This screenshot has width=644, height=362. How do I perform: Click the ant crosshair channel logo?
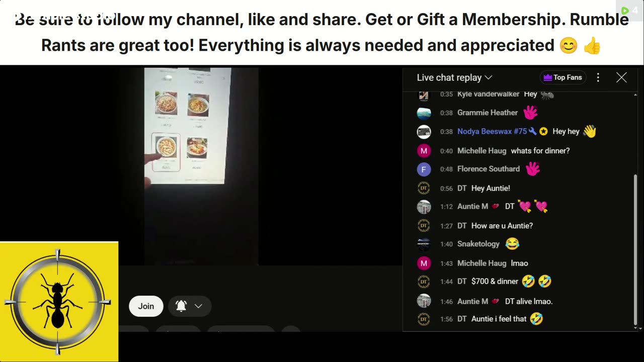59,302
